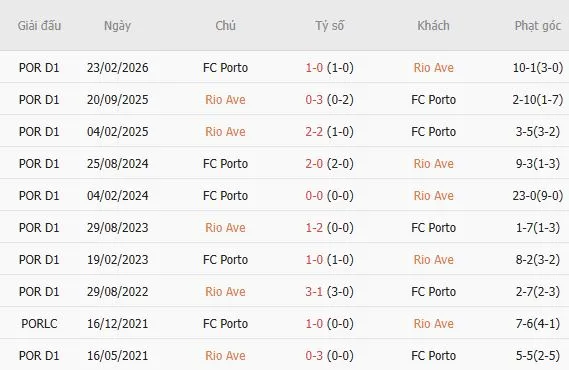Select the 29/08/2023 match date

[x=118, y=228]
